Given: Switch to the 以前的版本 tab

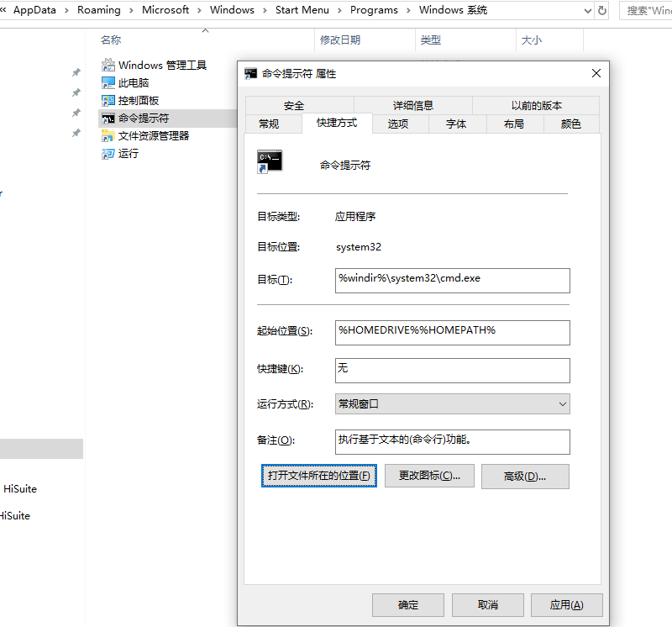Looking at the screenshot, I should coord(536,106).
